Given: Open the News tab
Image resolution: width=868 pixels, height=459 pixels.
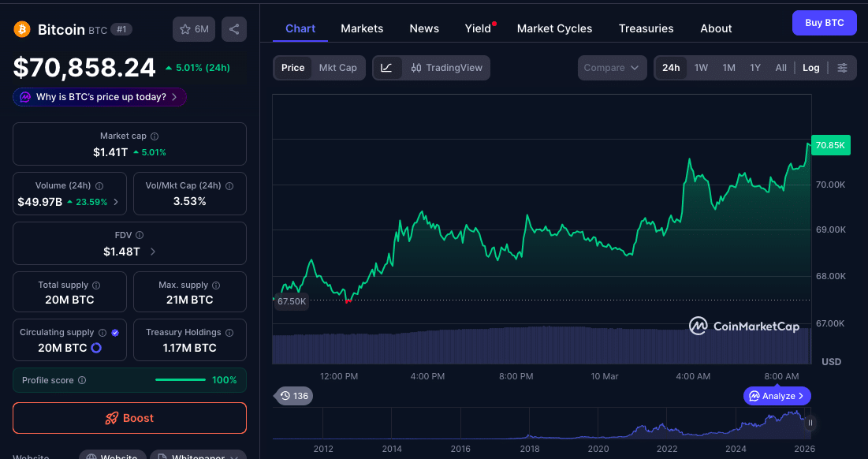Looking at the screenshot, I should pyautogui.click(x=424, y=28).
